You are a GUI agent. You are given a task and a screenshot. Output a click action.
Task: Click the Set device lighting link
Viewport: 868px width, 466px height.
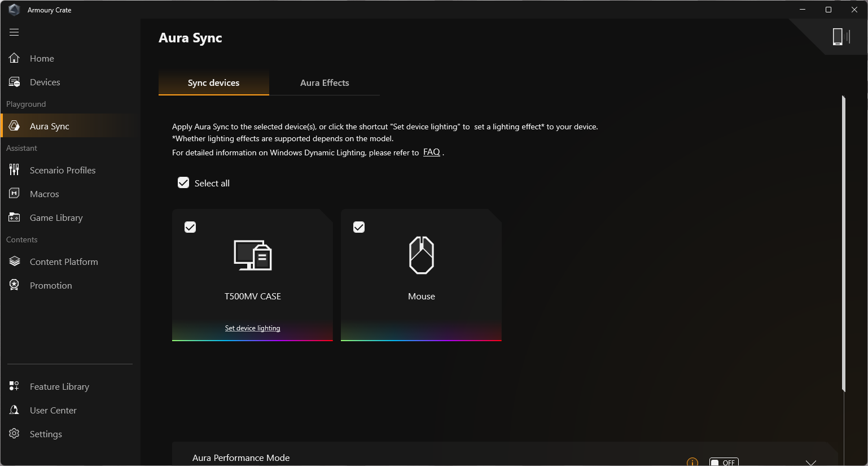point(252,328)
